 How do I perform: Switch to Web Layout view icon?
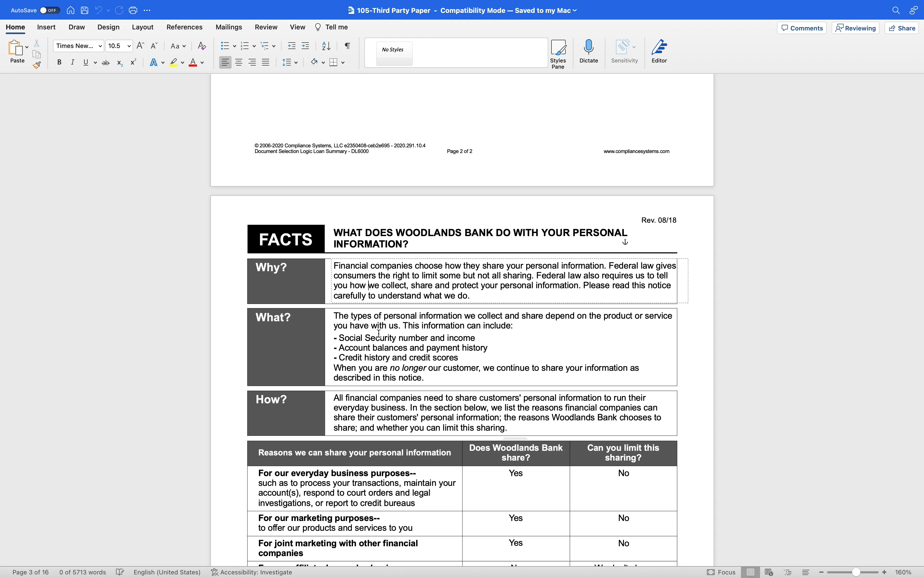(x=769, y=572)
